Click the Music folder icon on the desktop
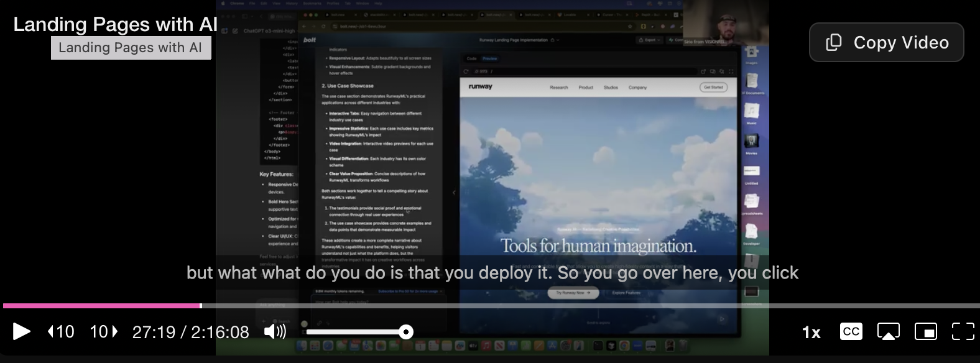Viewport: 980px width, 363px height. tap(751, 112)
